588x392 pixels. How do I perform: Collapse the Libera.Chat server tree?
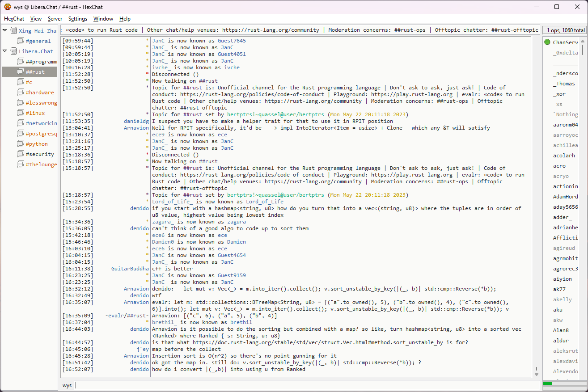pyautogui.click(x=5, y=51)
